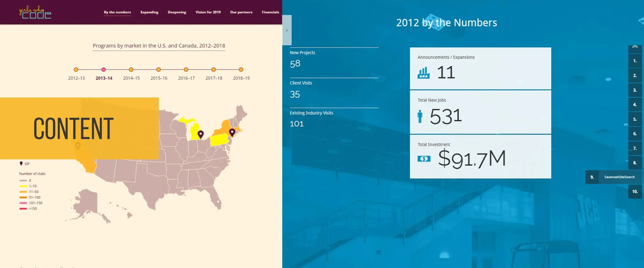Open the Our partners section

241,12
